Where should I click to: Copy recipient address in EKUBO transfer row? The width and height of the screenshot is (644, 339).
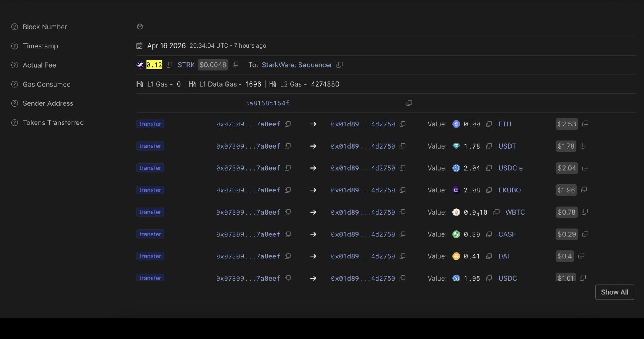[x=402, y=190]
